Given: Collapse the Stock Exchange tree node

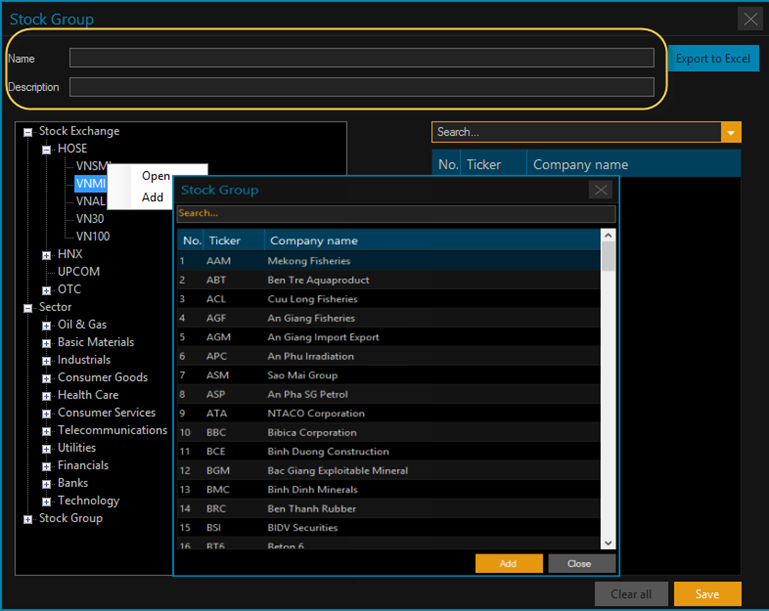Looking at the screenshot, I should (x=28, y=132).
